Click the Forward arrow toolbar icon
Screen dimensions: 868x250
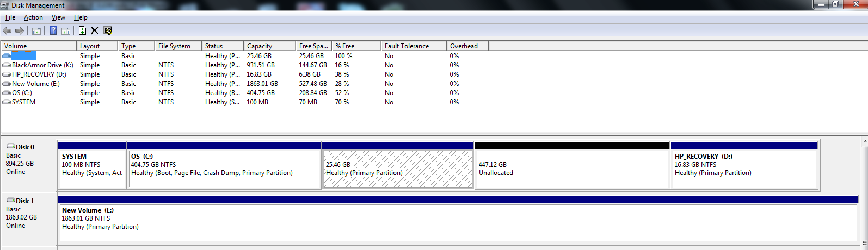20,31
